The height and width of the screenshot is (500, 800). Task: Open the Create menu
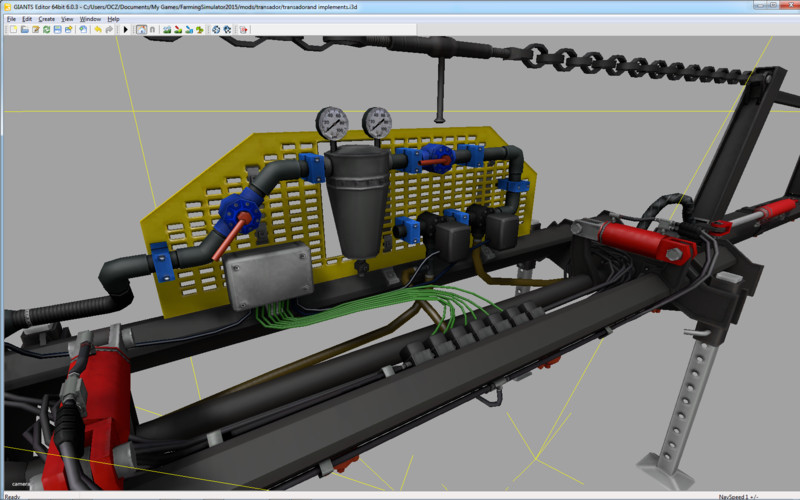click(46, 19)
